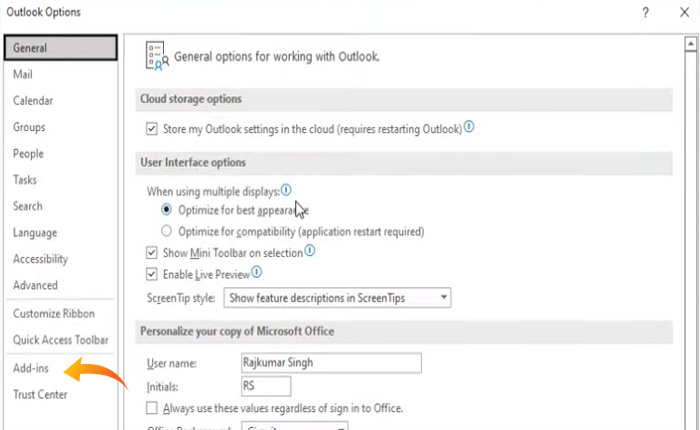Click info icon next to Live Preview
700x430 pixels.
coord(257,273)
